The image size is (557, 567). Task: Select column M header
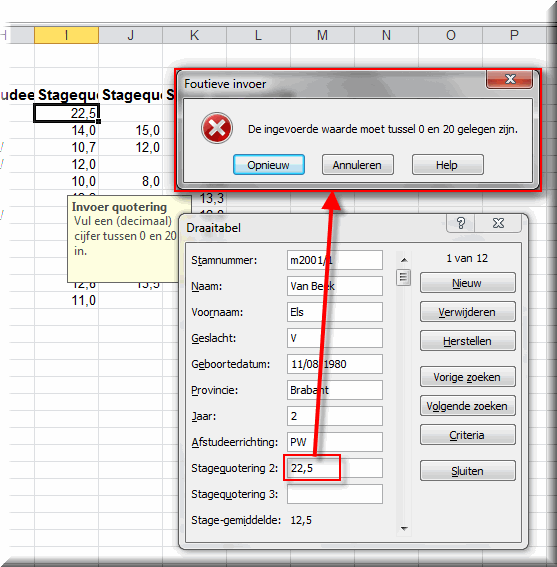tap(322, 35)
